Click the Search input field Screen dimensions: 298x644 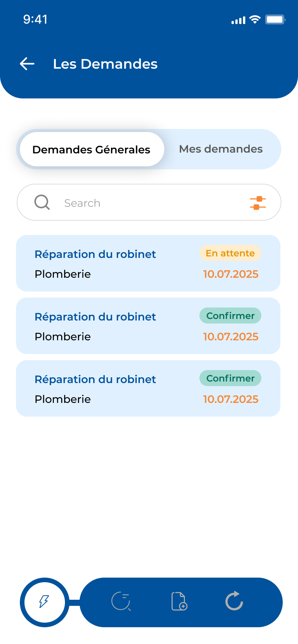point(149,203)
